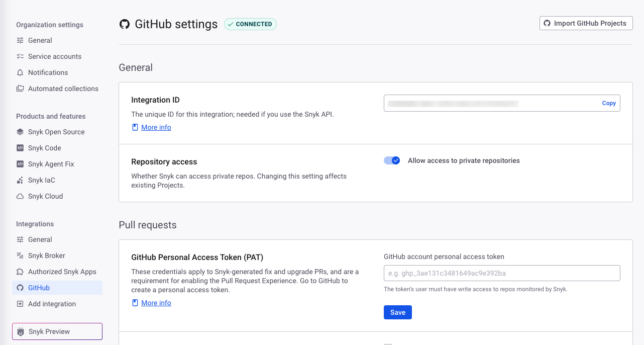
Task: Copy the Integration ID
Action: pos(609,103)
